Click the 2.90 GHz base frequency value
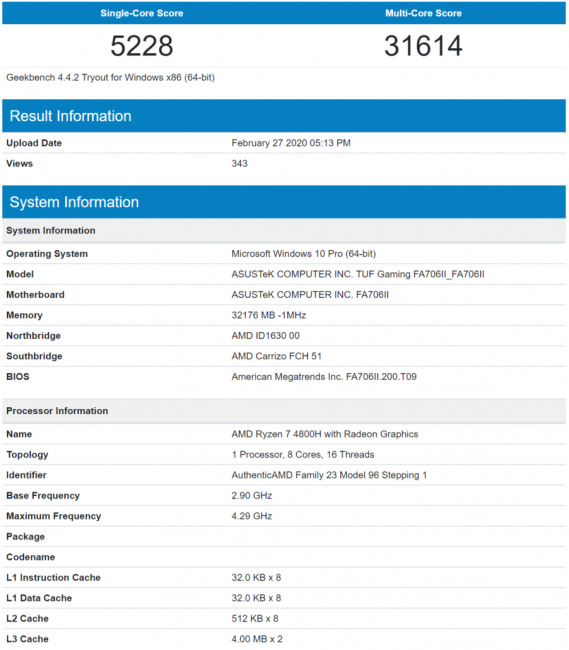The image size is (569, 650). (x=252, y=496)
